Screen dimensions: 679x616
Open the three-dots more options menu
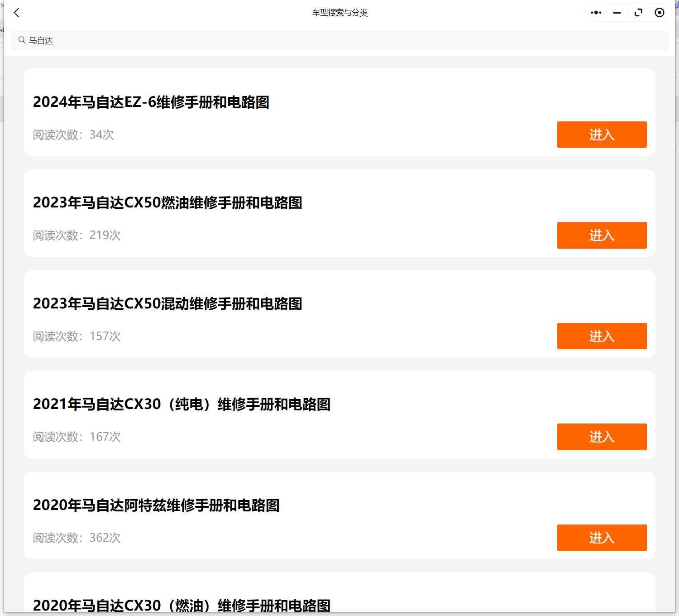pos(596,13)
